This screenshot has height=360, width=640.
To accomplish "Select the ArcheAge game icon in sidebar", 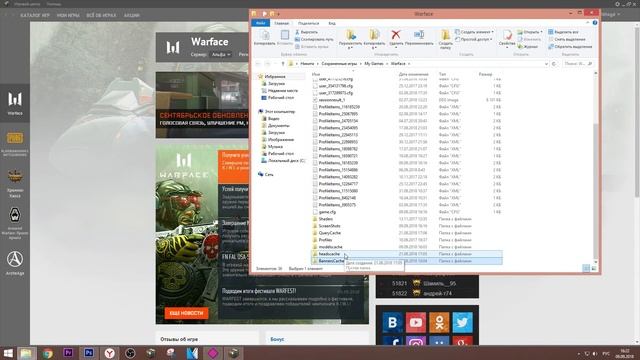I will tap(15, 262).
